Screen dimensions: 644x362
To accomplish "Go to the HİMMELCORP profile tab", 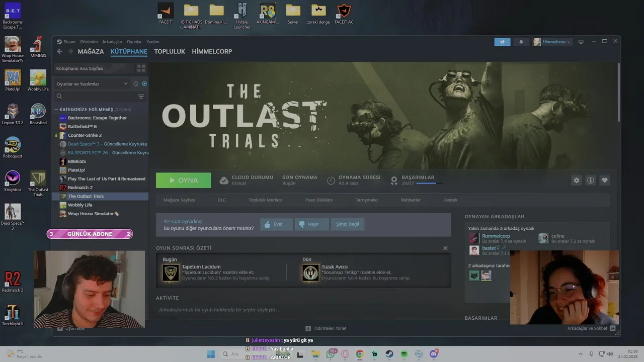I will click(x=212, y=51).
